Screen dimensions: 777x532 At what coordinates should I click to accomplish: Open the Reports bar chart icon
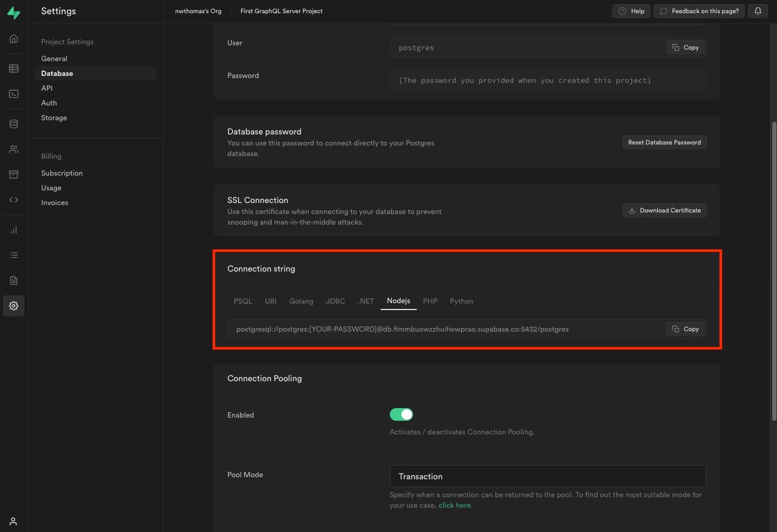[x=14, y=230]
